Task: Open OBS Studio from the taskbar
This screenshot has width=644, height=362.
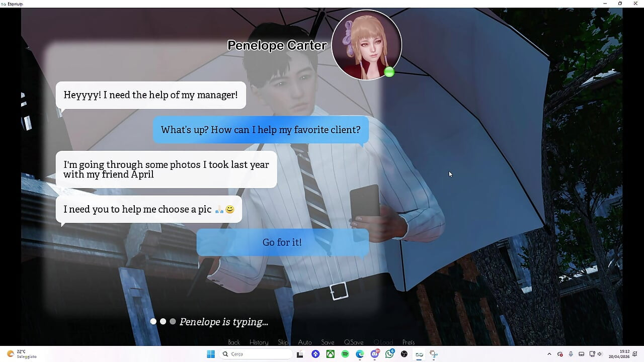Action: coord(404,354)
